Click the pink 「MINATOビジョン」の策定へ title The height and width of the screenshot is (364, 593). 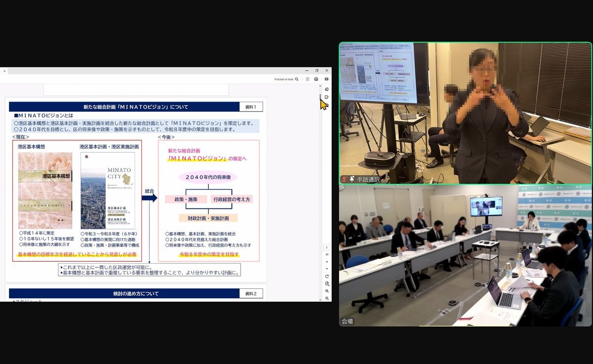(207, 158)
